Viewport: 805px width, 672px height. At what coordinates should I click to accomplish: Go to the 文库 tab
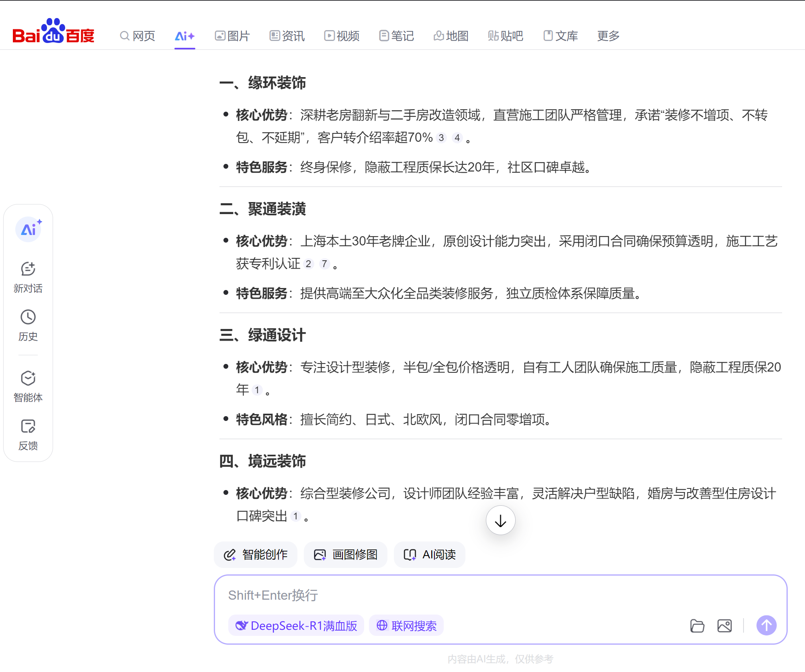coord(560,36)
